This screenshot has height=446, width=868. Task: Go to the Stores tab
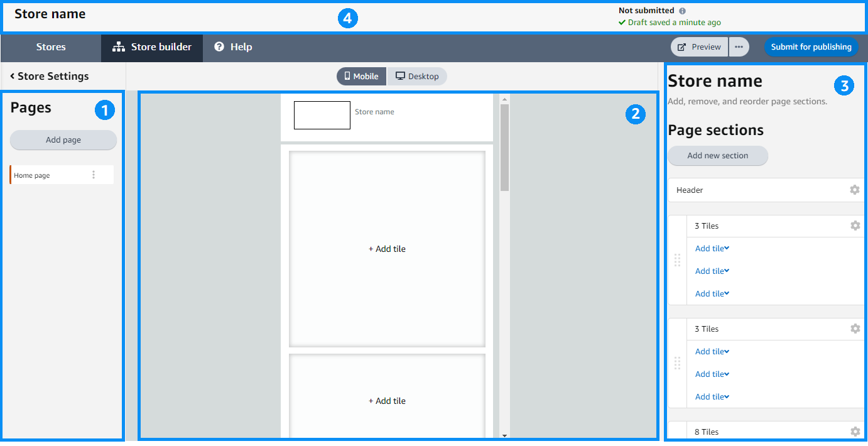51,47
